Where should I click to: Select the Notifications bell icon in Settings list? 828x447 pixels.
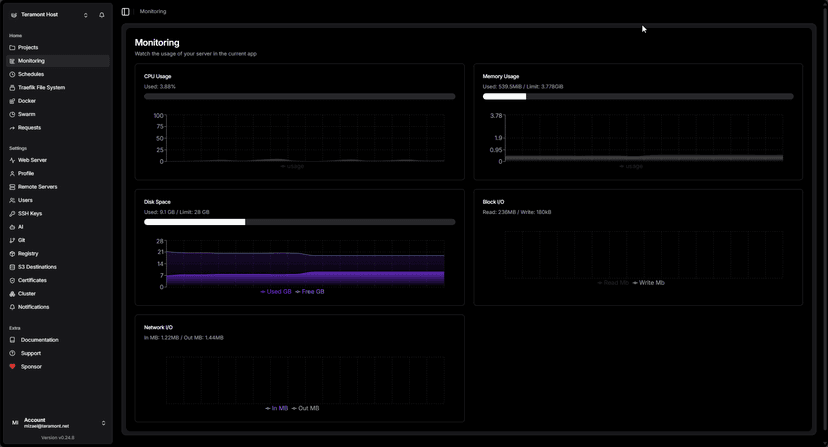tap(12, 307)
